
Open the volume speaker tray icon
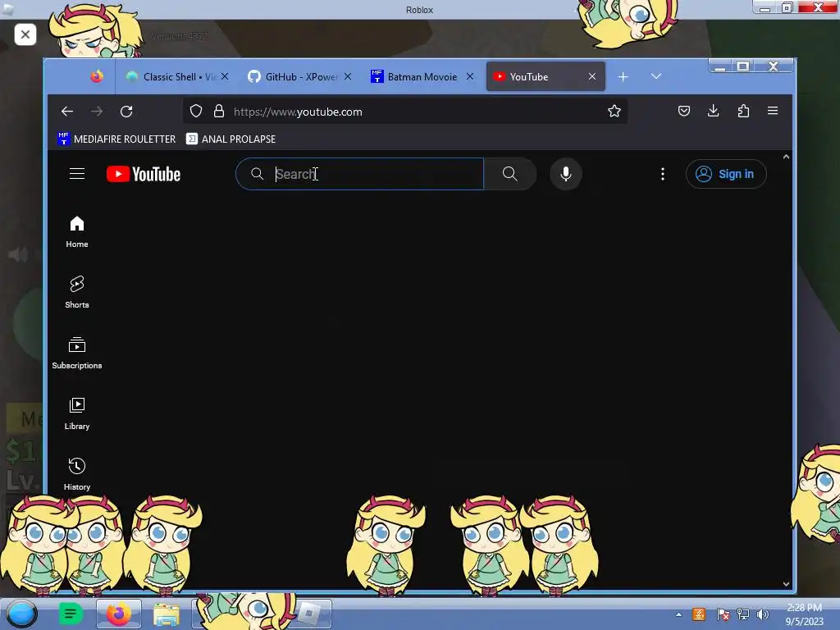762,614
